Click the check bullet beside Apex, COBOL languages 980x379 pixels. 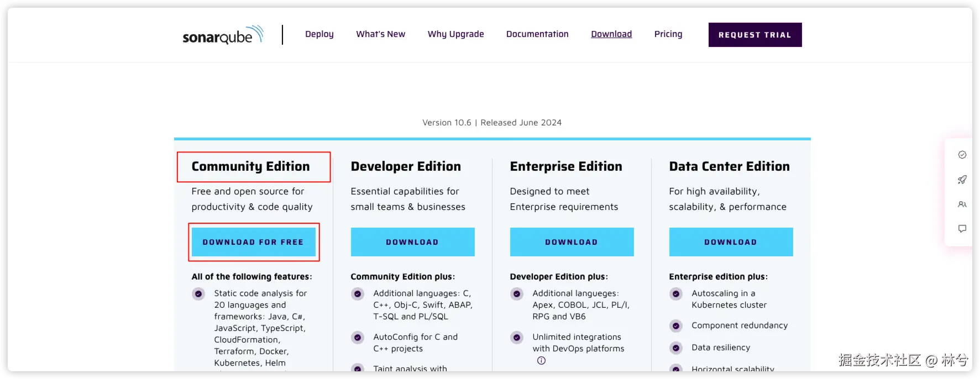tap(517, 294)
